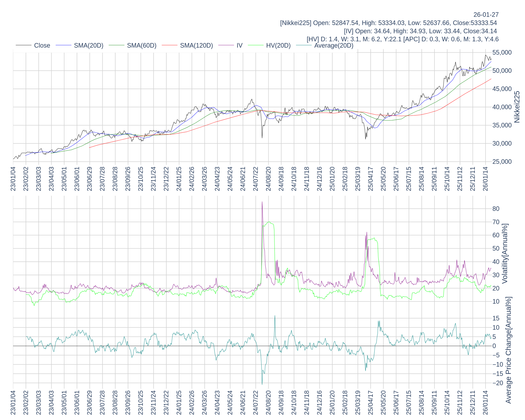Click the Nikkei225 y-axis title
Viewport: 525px width, 420px height.
(x=517, y=107)
